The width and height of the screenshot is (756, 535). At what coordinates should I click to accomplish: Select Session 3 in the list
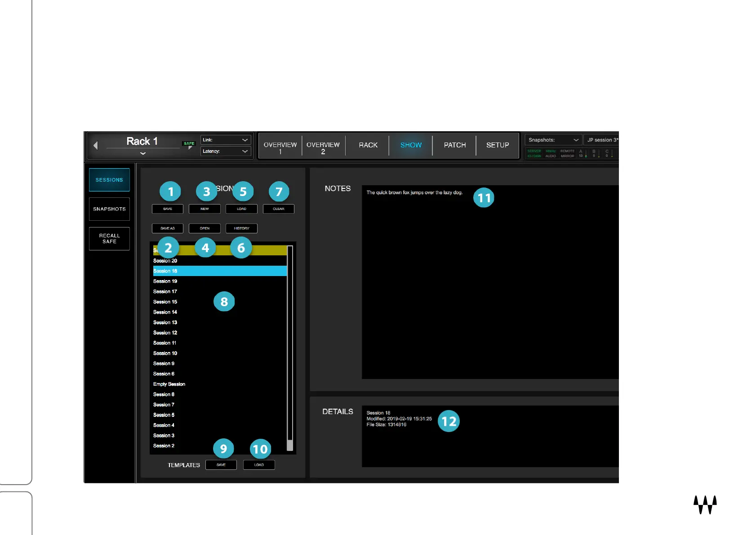click(220, 436)
